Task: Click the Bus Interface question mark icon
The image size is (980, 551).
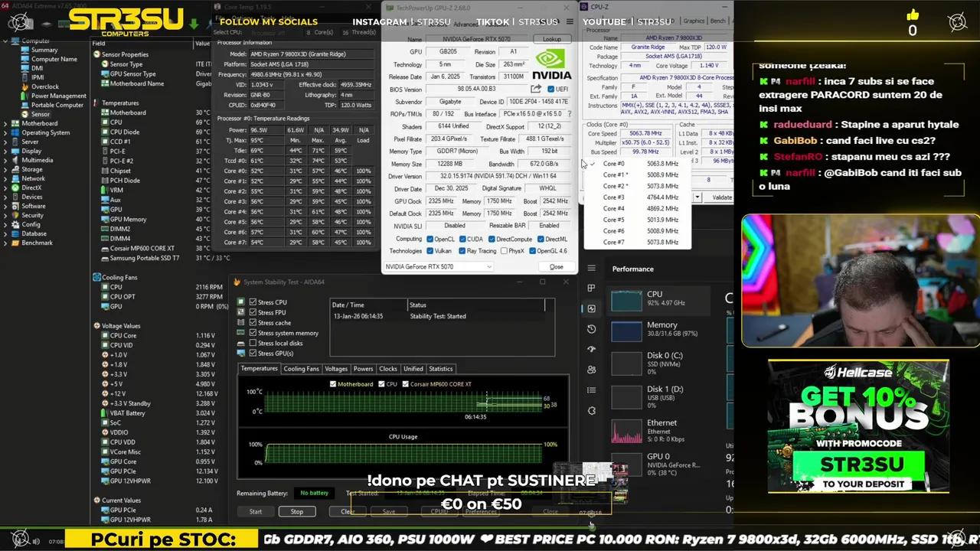Action: click(x=569, y=113)
